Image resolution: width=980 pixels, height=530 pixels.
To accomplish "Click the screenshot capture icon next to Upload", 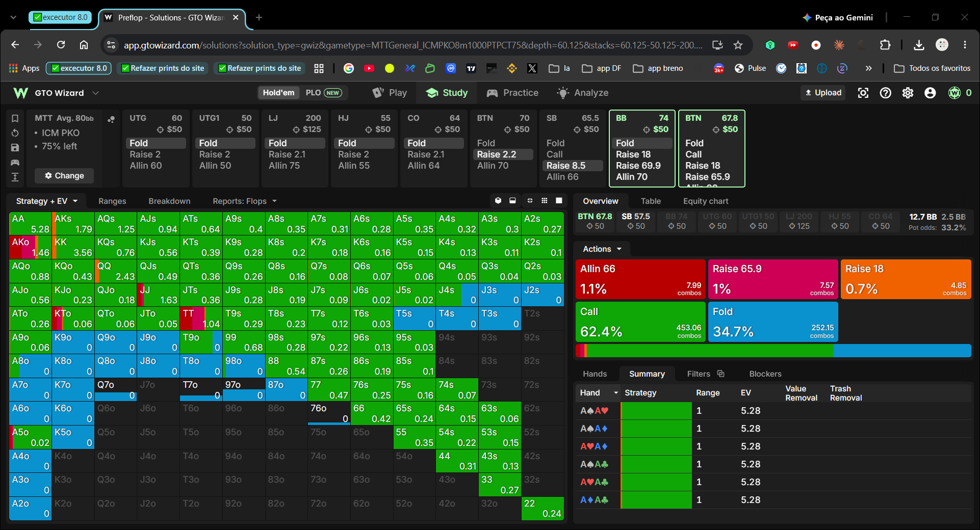I will [863, 93].
